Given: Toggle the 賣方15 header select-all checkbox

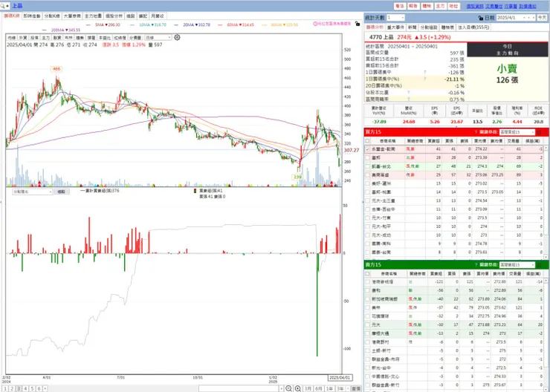Looking at the screenshot, I should (367, 274).
